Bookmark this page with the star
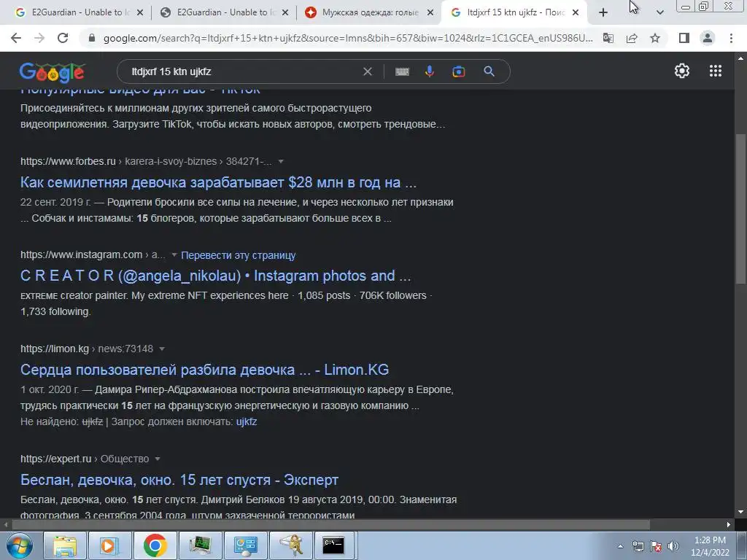 point(655,38)
